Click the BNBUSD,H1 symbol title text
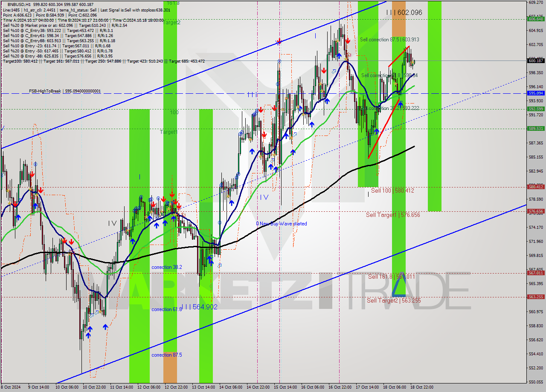This screenshot has width=546, height=392. coord(19,4)
